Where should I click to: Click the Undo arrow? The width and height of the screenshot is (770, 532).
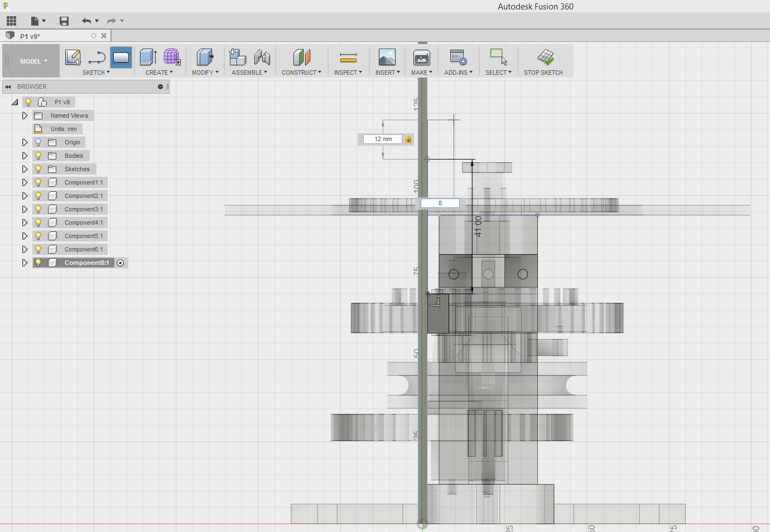tap(86, 21)
